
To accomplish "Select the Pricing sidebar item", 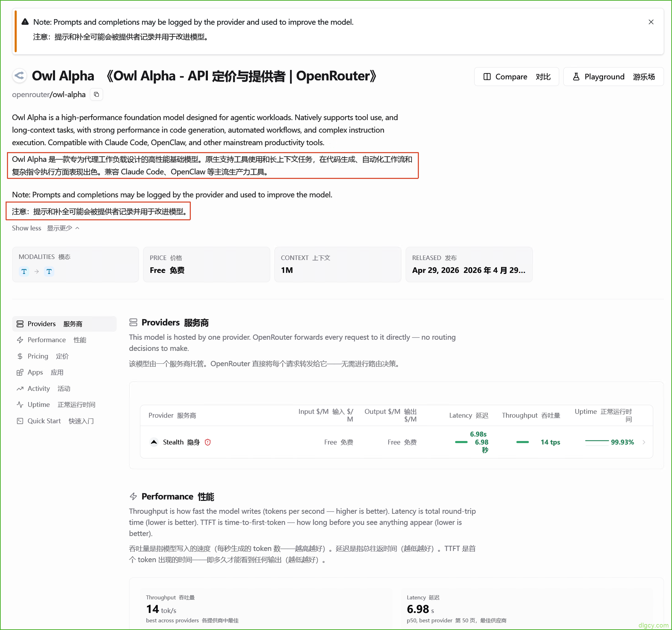I will click(64, 356).
